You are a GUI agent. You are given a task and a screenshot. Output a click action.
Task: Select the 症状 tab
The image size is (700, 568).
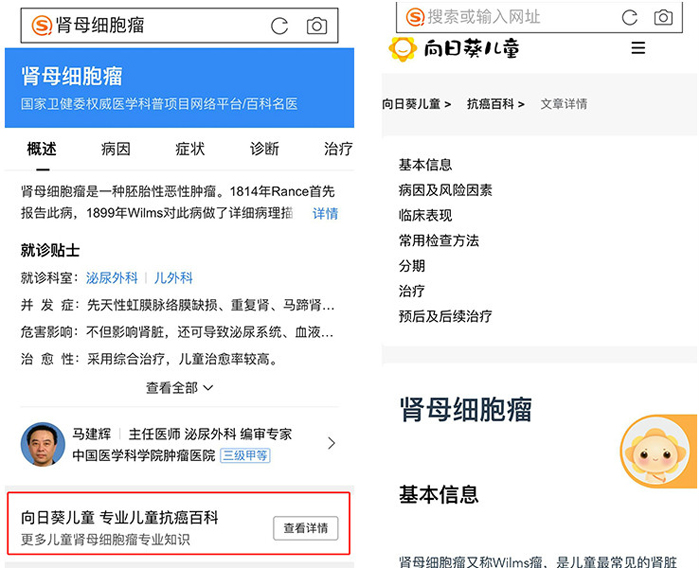(x=190, y=149)
